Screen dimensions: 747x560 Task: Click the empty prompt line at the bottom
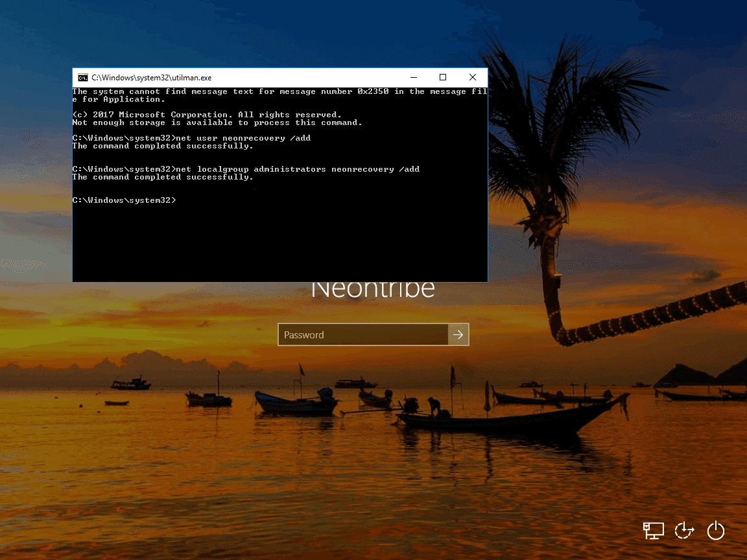(x=124, y=200)
